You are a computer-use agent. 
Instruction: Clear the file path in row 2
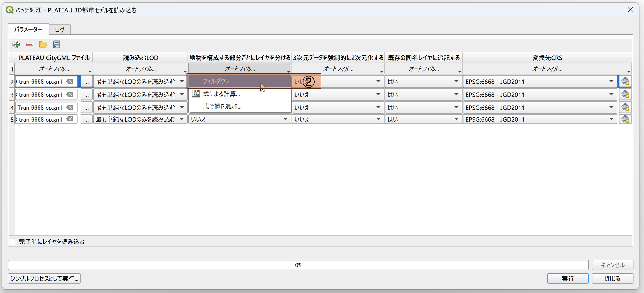coord(70,82)
